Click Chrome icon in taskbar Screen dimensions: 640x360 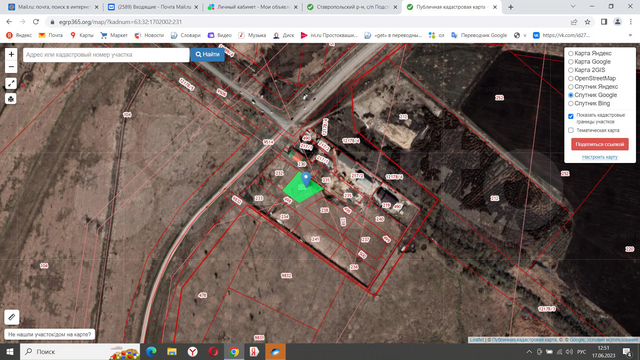point(234,351)
